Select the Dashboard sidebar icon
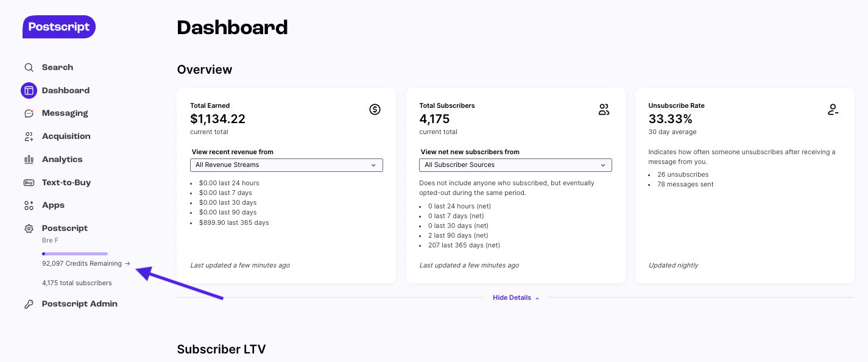The width and height of the screenshot is (868, 362). (x=29, y=91)
